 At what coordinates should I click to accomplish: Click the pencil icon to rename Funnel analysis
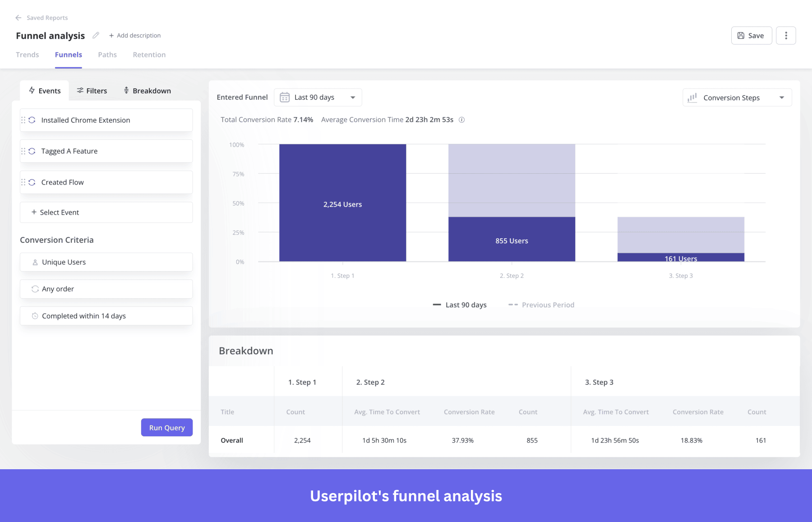(x=95, y=35)
